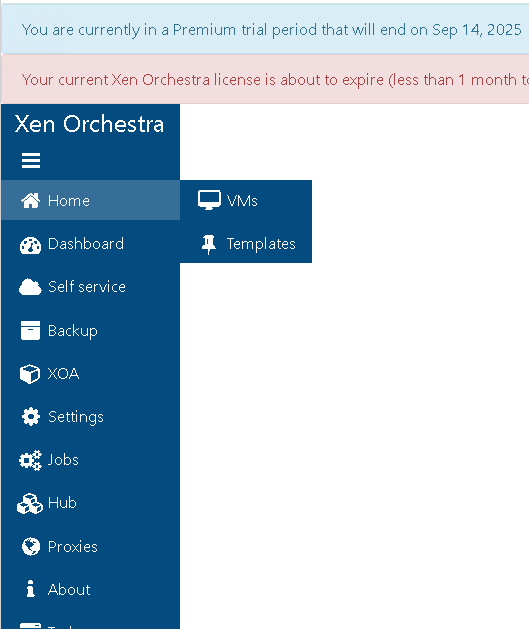Click the VMs monitor icon
Image resolution: width=529 pixels, height=629 pixels.
209,200
